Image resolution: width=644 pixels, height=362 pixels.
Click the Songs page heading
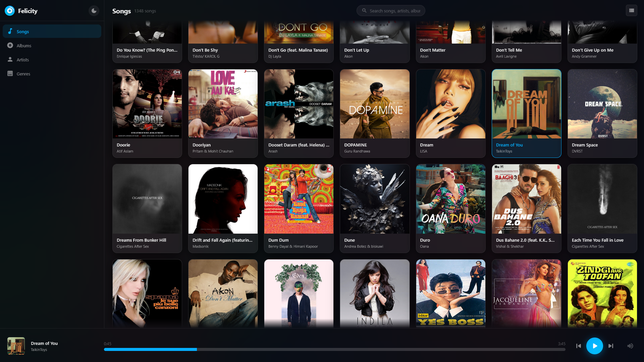click(x=121, y=11)
